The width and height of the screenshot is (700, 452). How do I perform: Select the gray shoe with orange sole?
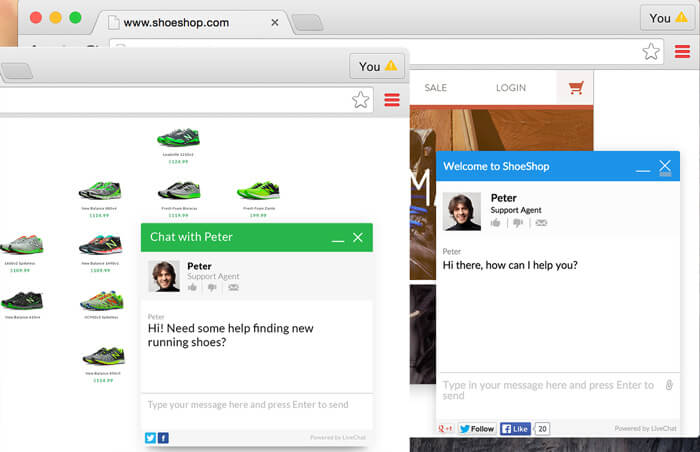point(21,244)
